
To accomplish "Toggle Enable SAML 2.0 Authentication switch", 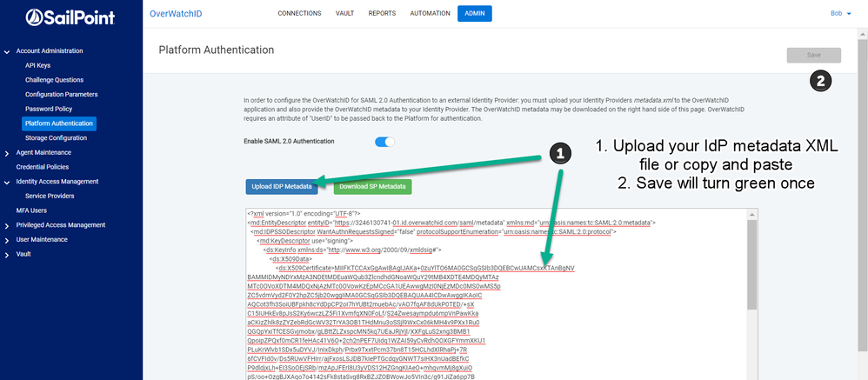I will click(385, 142).
